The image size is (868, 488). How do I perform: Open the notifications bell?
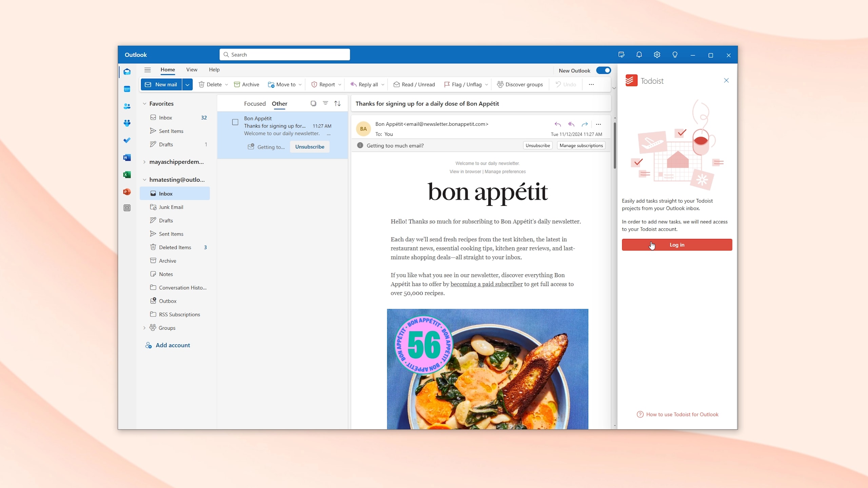[x=639, y=55]
